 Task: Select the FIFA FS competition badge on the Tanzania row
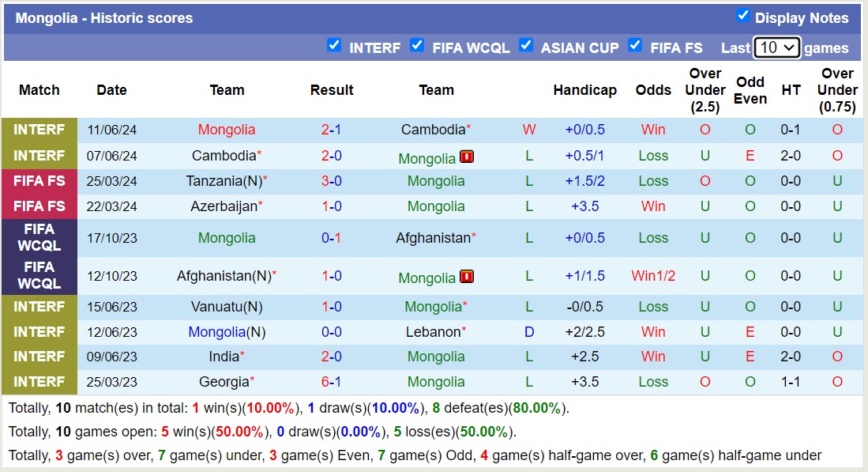pyautogui.click(x=39, y=181)
